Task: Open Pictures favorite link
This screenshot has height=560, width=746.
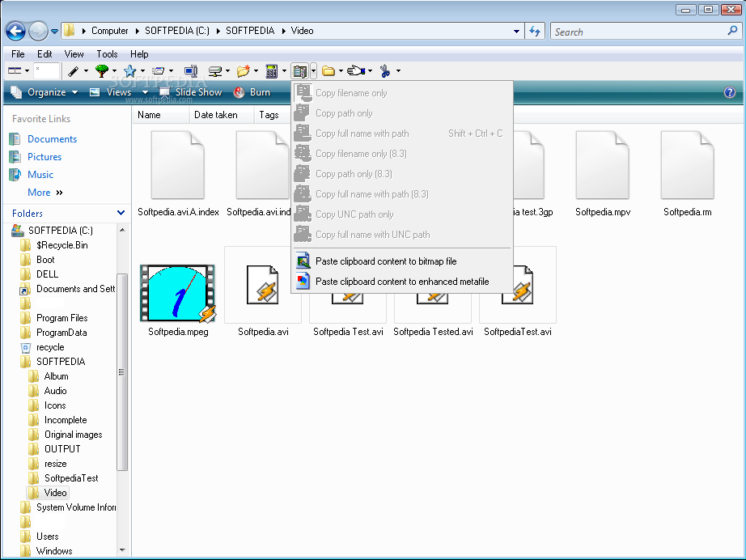Action: click(x=45, y=156)
